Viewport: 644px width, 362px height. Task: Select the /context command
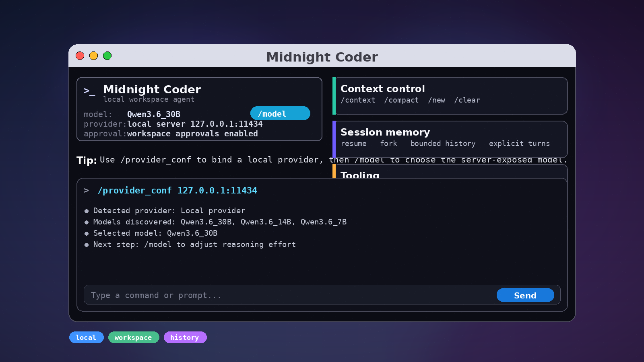358,100
